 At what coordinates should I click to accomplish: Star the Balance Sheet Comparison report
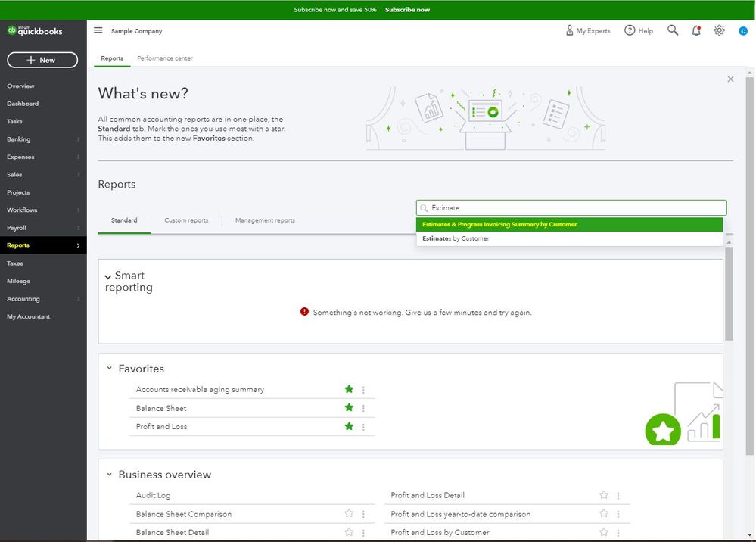tap(349, 513)
